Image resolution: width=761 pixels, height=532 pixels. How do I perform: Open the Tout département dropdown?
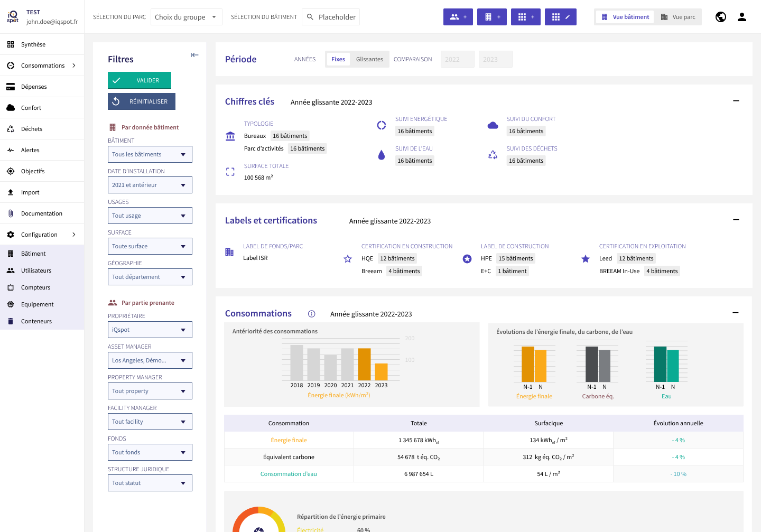click(x=150, y=277)
